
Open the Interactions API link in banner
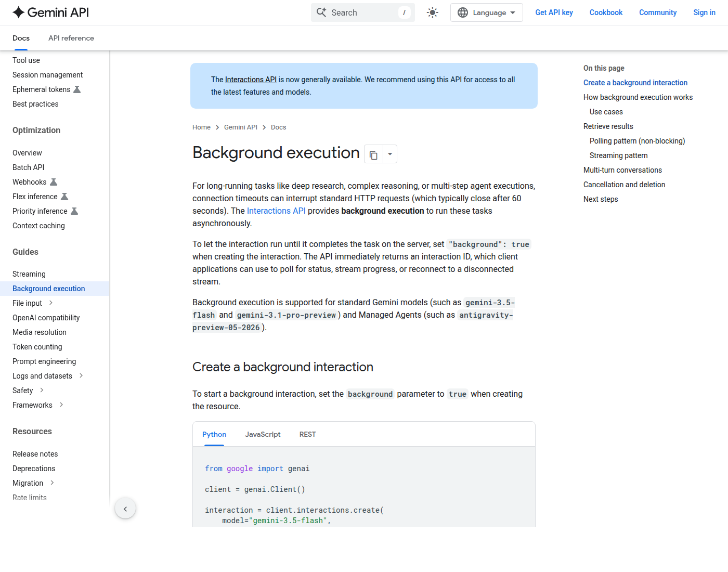pyautogui.click(x=251, y=80)
